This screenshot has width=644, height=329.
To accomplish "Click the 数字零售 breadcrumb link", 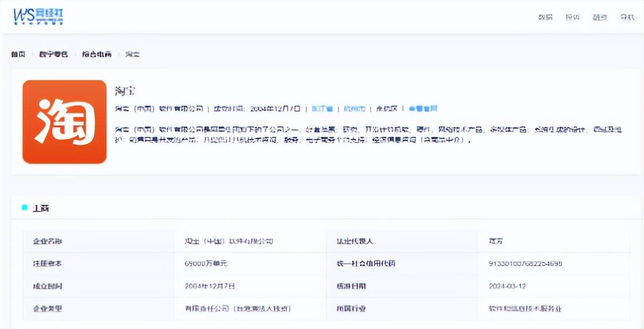I will pyautogui.click(x=53, y=54).
